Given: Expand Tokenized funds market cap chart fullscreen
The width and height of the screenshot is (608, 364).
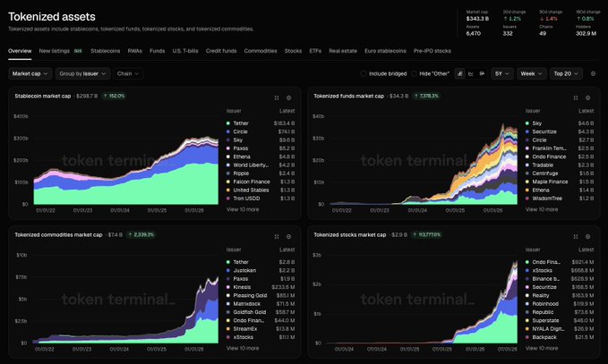Looking at the screenshot, I should (576, 98).
